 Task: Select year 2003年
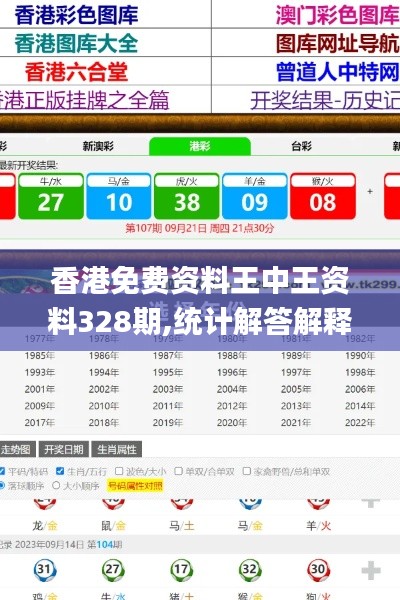[x=168, y=389]
